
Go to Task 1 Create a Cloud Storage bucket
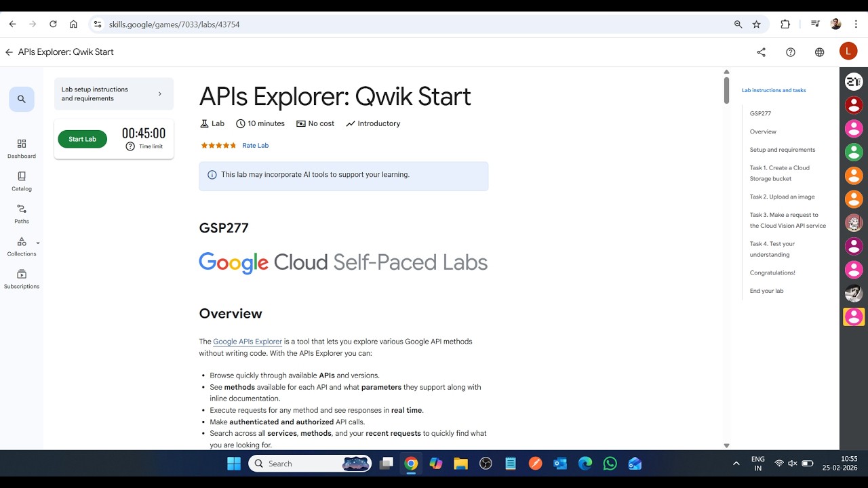coord(780,174)
